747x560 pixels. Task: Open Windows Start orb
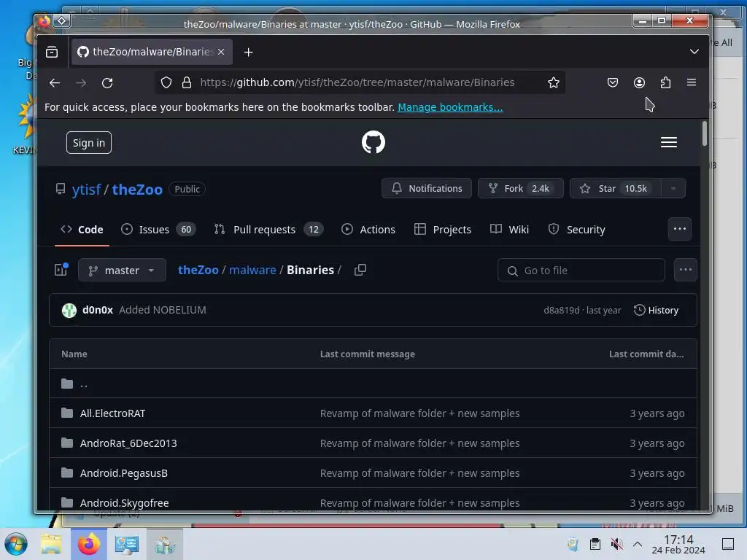pyautogui.click(x=16, y=544)
